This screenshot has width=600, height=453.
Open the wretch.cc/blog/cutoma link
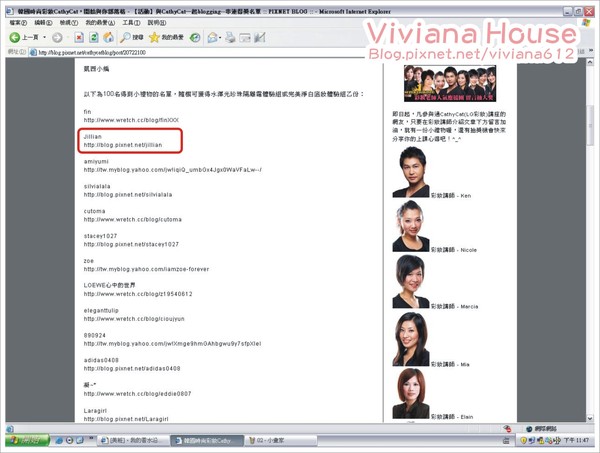tap(133, 220)
